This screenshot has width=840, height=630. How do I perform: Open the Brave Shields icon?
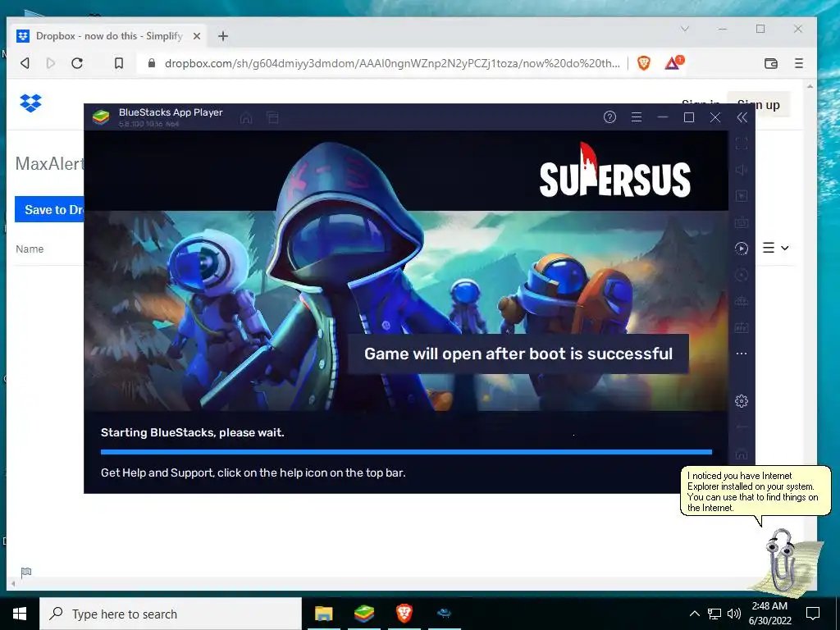click(x=644, y=63)
